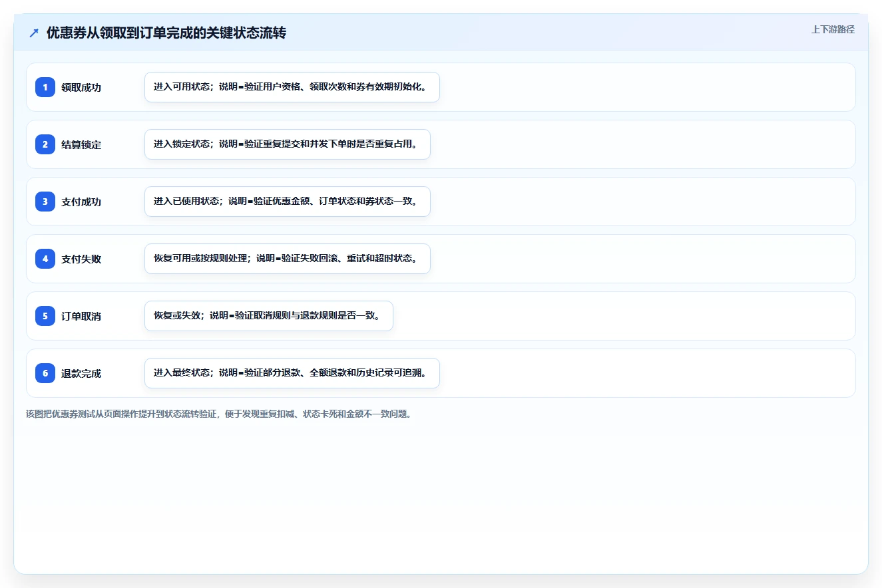The width and height of the screenshot is (882, 588).
Task: Click the number 2 step badge
Action: point(45,144)
